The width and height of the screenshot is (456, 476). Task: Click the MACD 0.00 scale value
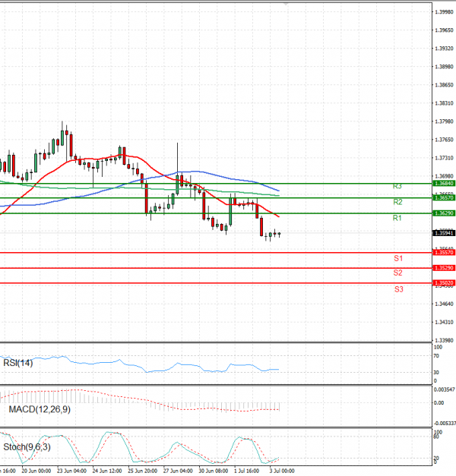[x=439, y=403]
